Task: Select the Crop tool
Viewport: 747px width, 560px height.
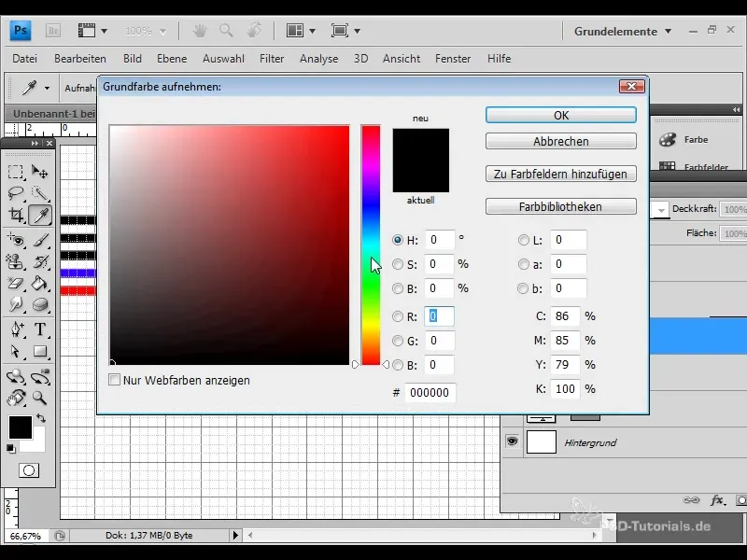Action: point(16,215)
